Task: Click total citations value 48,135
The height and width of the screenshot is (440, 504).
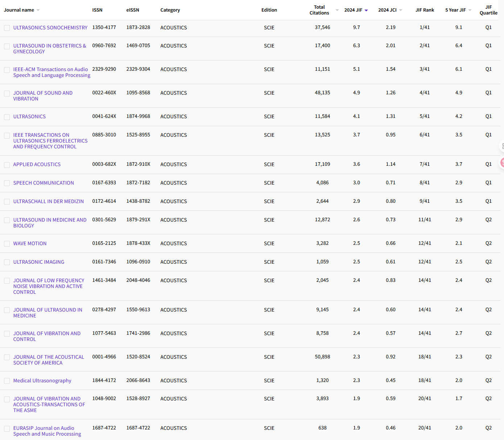Action: coord(322,92)
